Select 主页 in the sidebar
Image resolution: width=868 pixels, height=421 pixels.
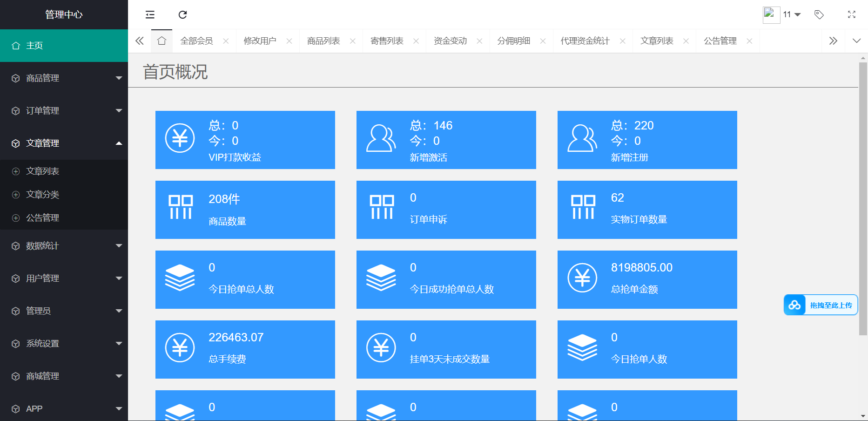(64, 46)
